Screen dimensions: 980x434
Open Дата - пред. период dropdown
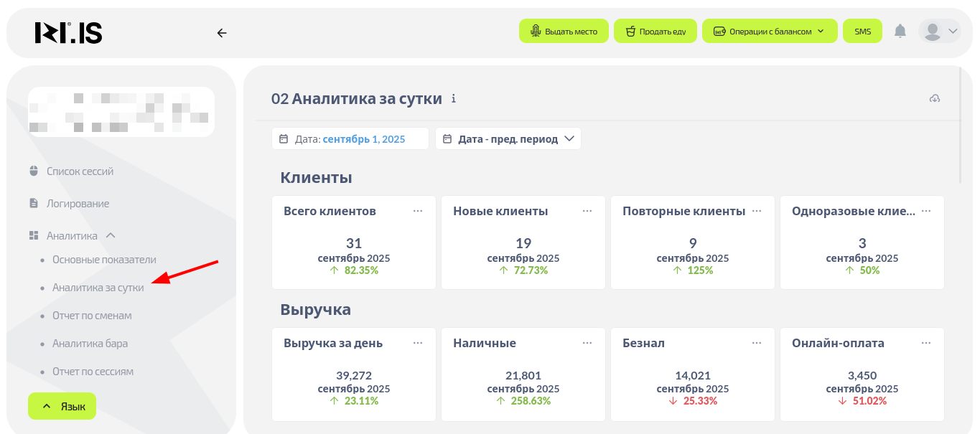point(508,138)
